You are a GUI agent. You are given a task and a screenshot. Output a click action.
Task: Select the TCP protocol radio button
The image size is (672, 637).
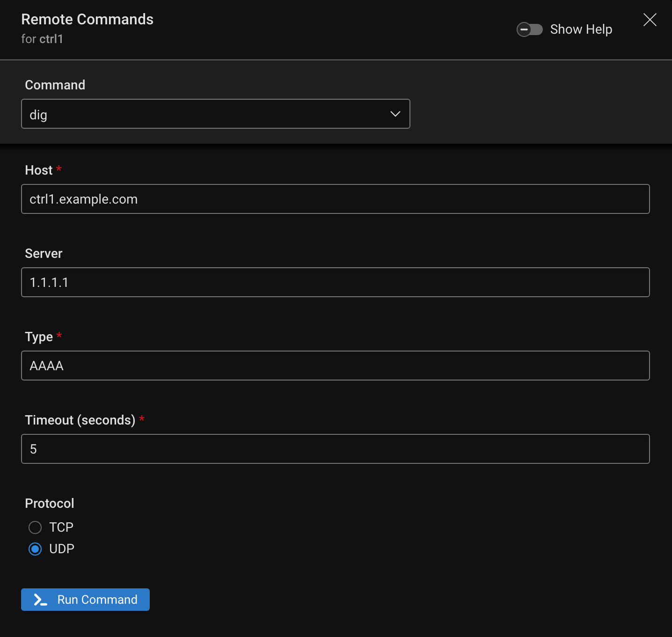[35, 527]
